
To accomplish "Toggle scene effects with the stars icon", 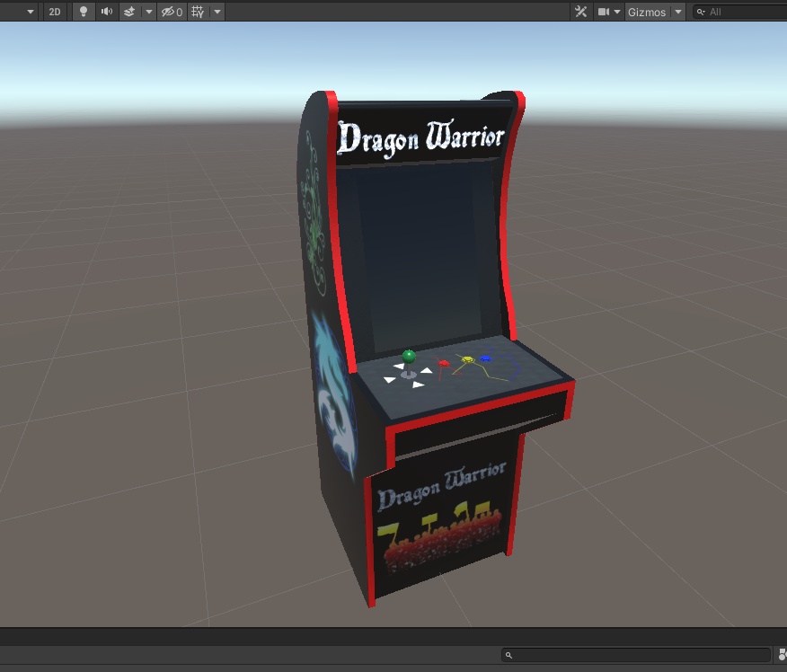I will tap(129, 12).
